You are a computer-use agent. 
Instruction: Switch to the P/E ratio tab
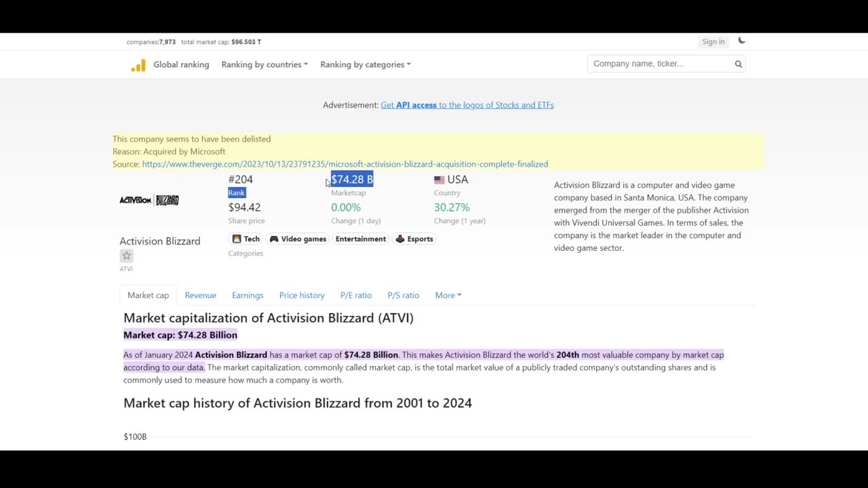(x=356, y=295)
